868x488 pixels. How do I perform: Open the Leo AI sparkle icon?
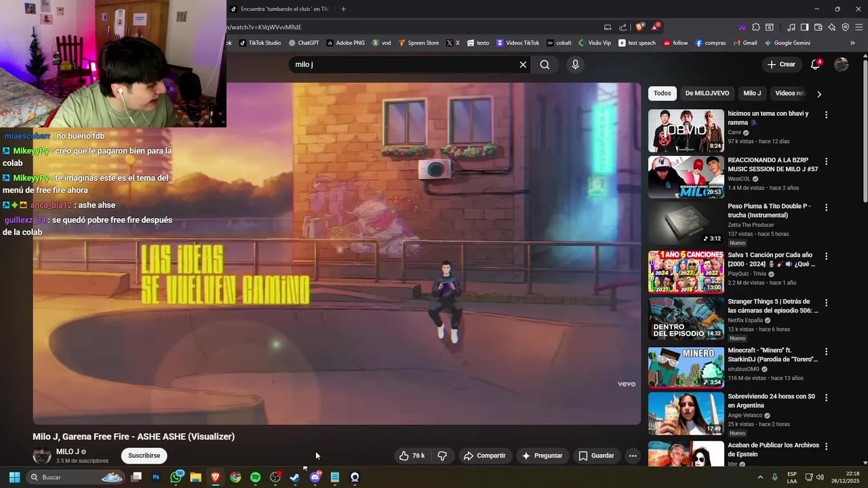(831, 27)
